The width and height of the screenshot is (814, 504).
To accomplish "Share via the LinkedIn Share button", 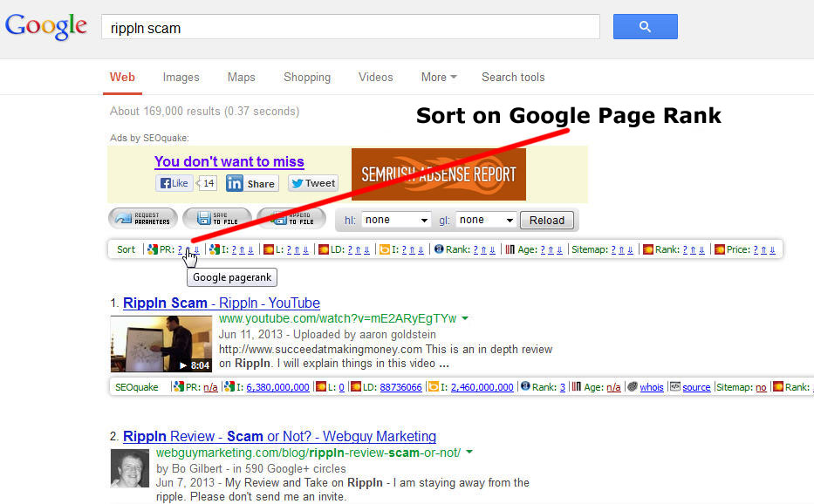I will coord(252,183).
